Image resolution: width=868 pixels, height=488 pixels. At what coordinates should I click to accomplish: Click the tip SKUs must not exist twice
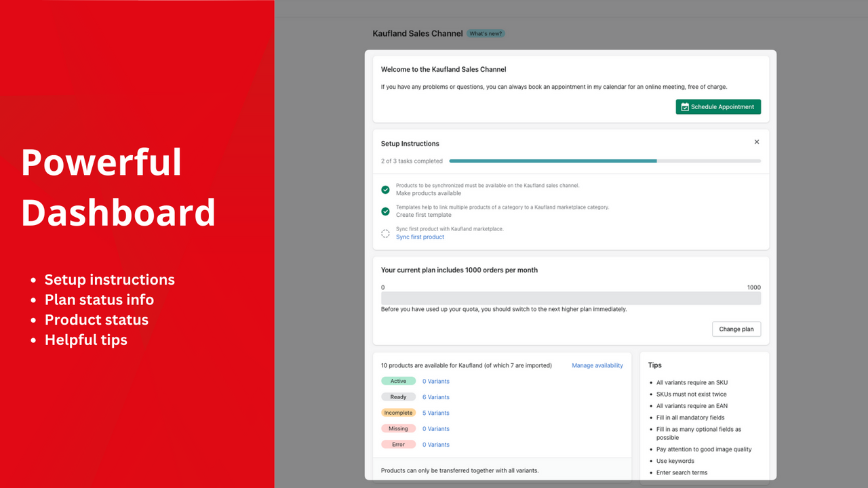tap(691, 394)
